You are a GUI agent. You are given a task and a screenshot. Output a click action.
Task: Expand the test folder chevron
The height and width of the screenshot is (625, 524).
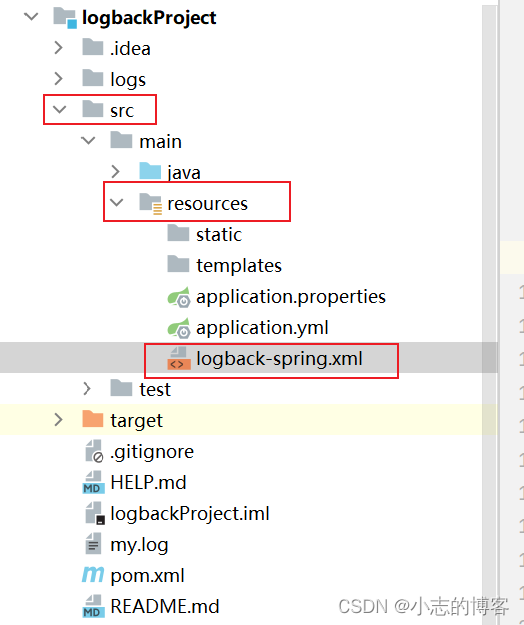pyautogui.click(x=87, y=388)
